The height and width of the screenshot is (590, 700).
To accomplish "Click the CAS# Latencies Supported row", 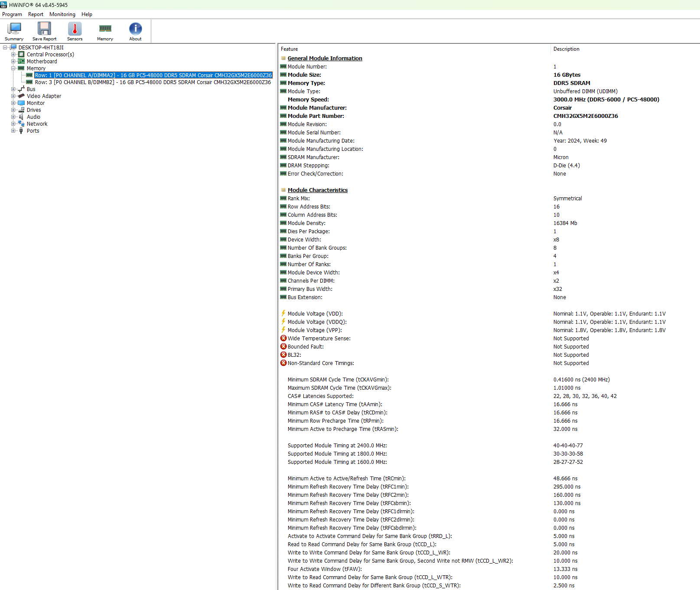I will 489,396.
